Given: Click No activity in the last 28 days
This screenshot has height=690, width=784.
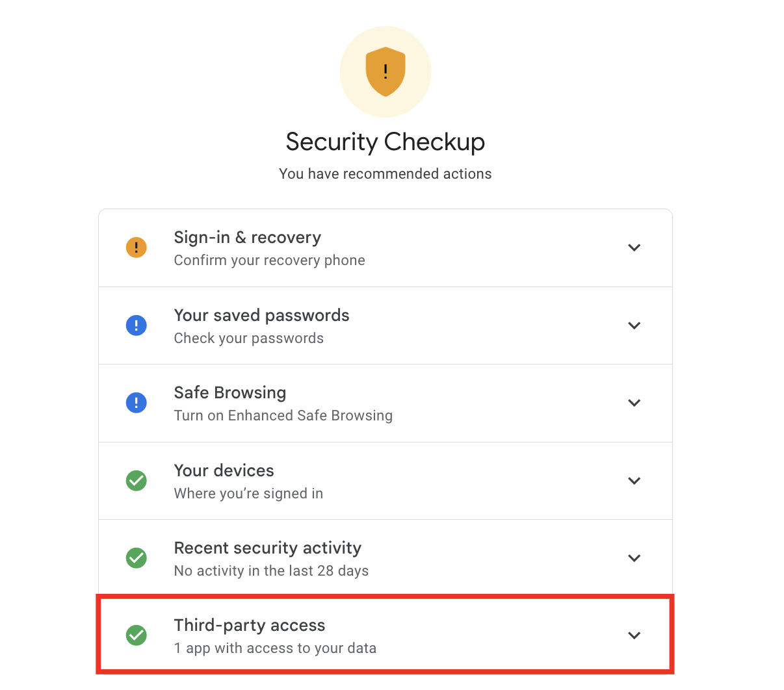Looking at the screenshot, I should (271, 571).
